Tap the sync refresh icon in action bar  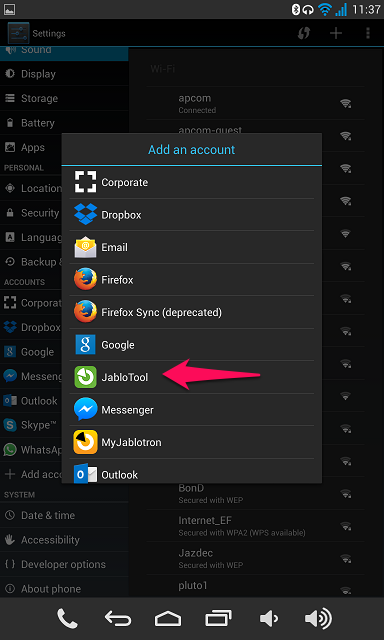click(x=304, y=33)
